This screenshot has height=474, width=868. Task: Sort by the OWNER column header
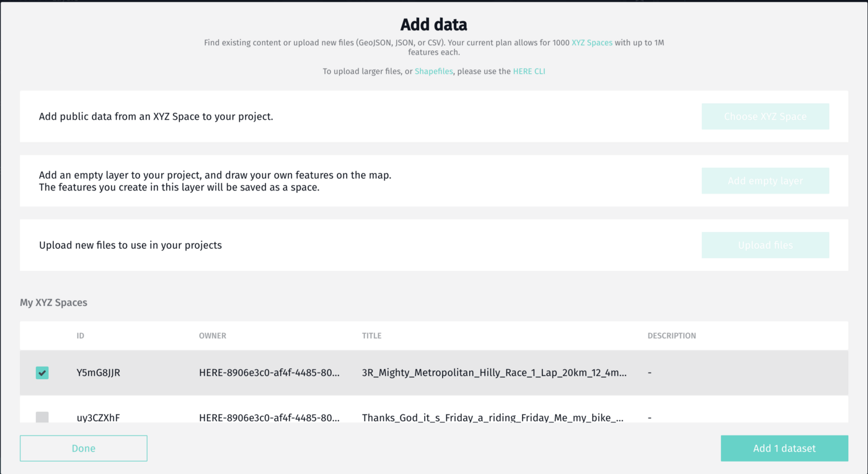click(213, 336)
